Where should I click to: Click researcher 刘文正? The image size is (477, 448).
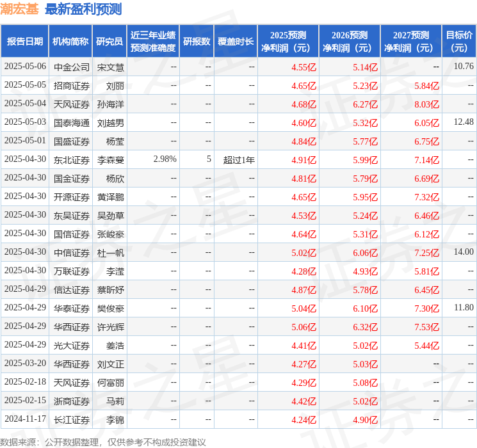[x=111, y=364]
